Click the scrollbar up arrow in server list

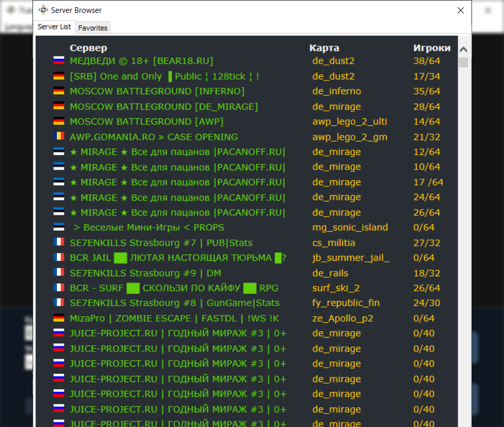coord(463,50)
